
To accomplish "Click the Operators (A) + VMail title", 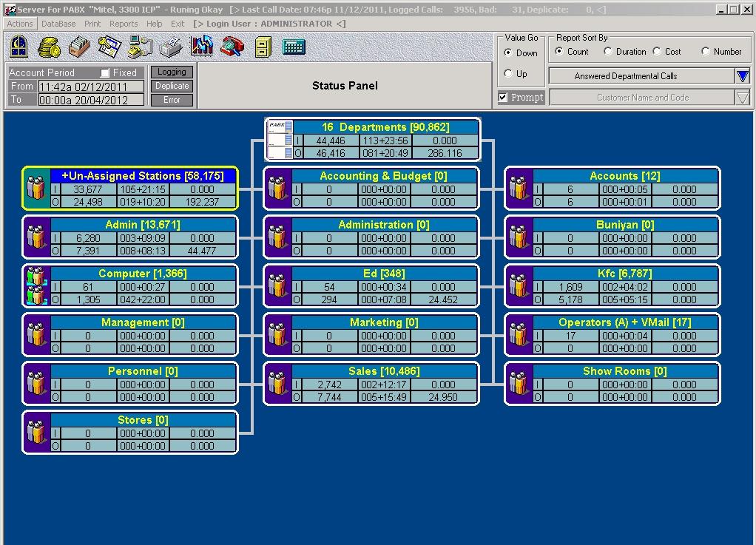I will pos(625,322).
